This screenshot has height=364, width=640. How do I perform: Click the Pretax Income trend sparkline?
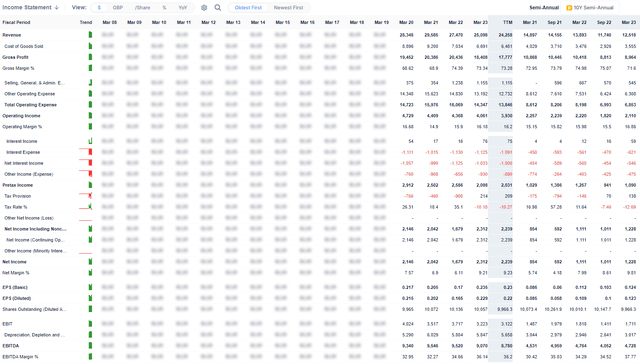[90, 185]
